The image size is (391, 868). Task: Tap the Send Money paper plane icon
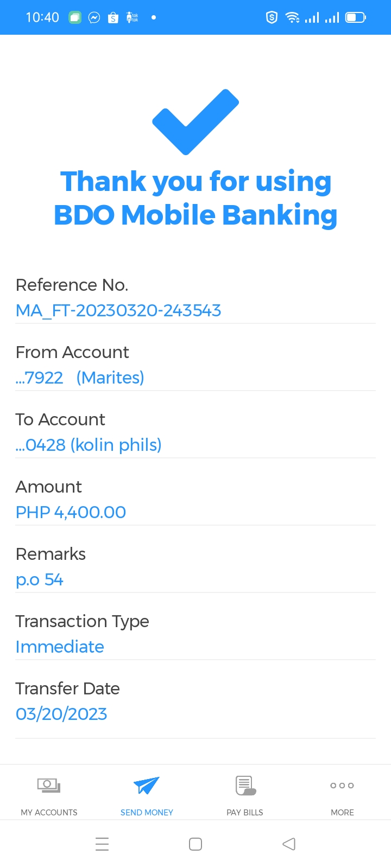(146, 785)
